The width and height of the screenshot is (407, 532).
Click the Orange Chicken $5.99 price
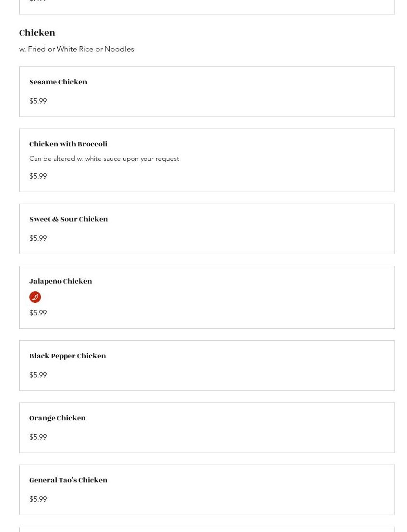click(x=38, y=437)
